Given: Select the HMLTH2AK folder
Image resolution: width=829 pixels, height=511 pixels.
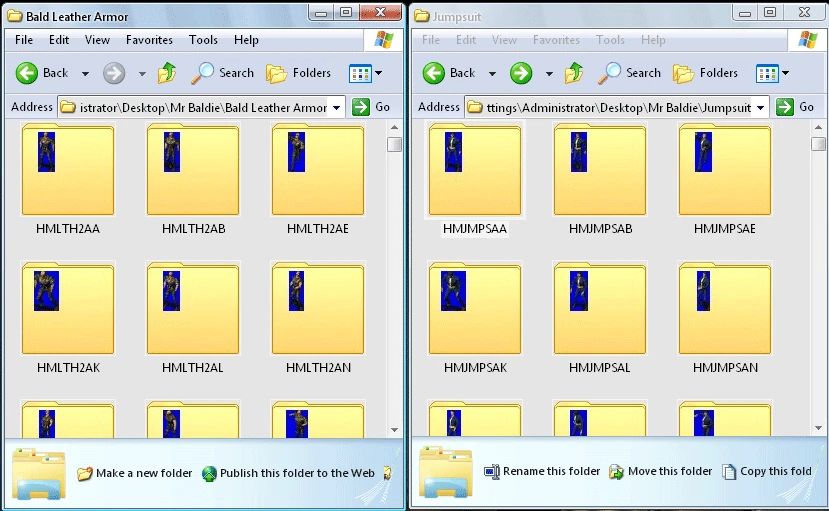Looking at the screenshot, I should pyautogui.click(x=68, y=317).
